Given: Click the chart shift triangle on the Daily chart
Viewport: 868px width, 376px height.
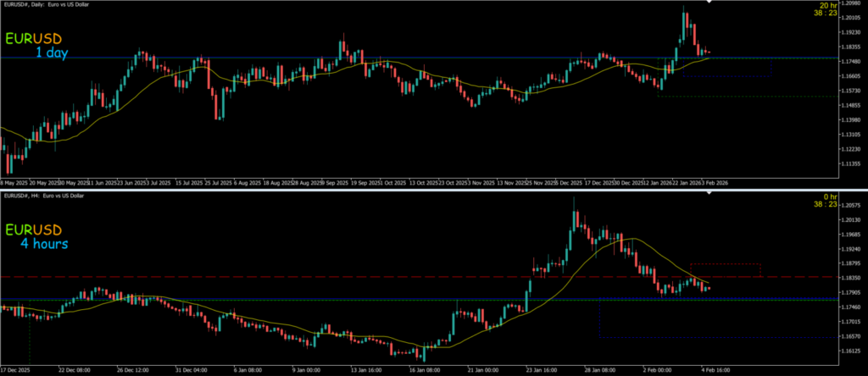Looking at the screenshot, I should pos(709,3).
